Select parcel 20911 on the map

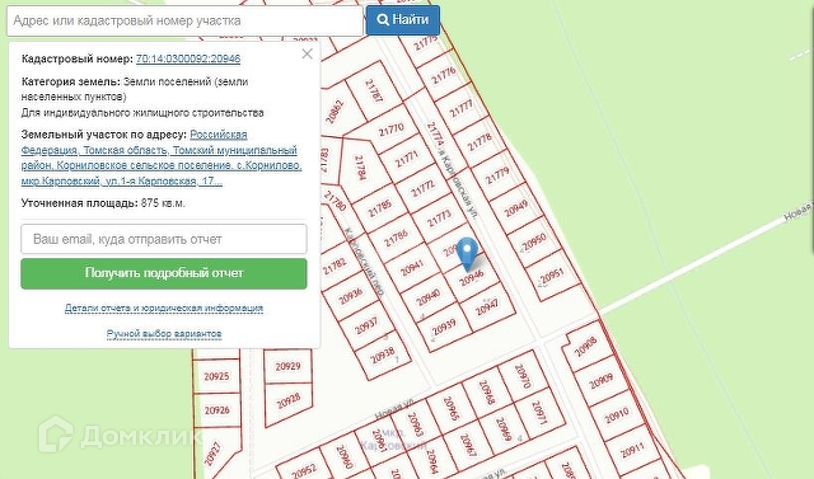click(x=632, y=449)
